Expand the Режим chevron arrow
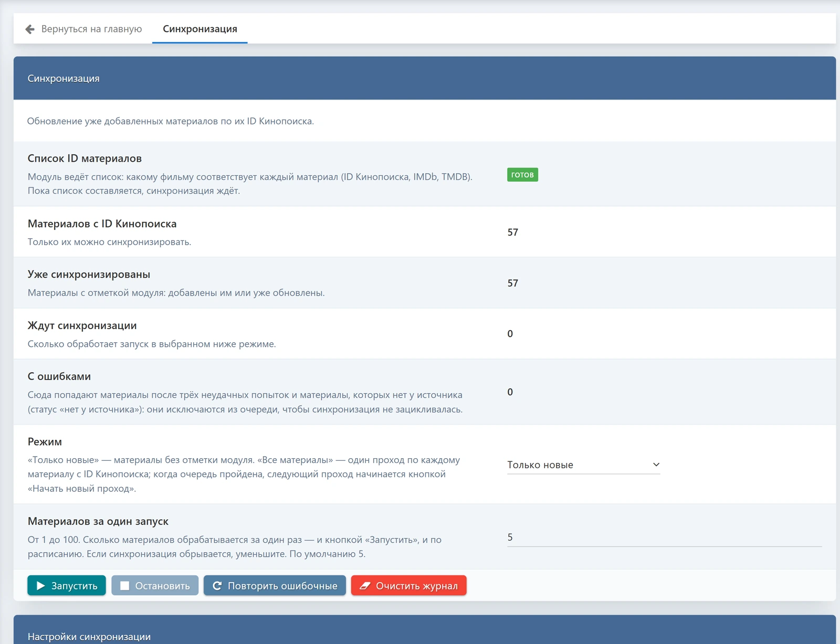Image resolution: width=840 pixels, height=644 pixels. coord(656,464)
